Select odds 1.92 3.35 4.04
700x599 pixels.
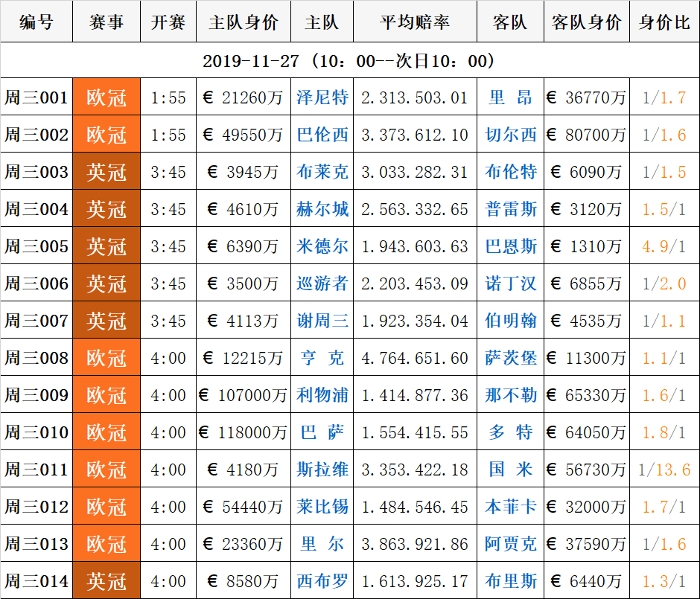point(415,321)
